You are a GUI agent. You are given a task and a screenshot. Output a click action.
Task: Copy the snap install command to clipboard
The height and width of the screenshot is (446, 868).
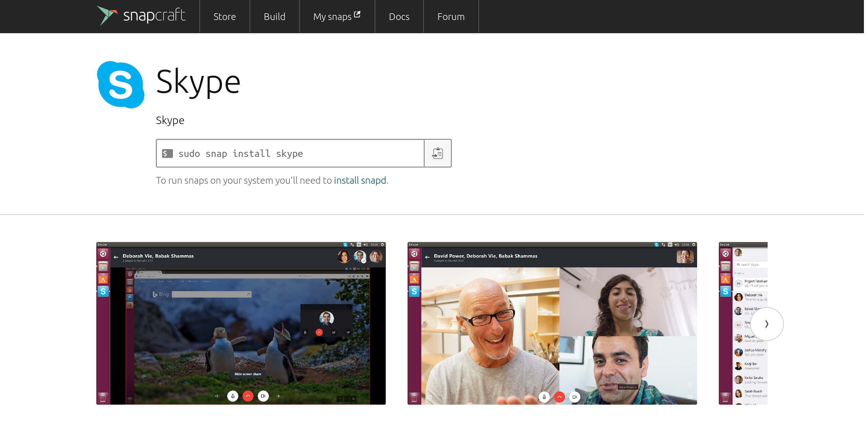[x=437, y=153]
